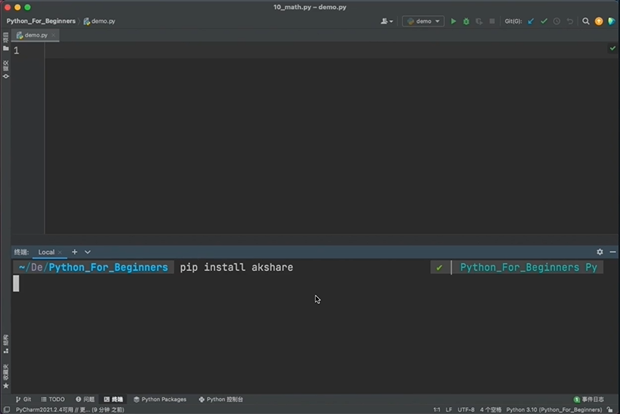Open Commit tool window from left sidebar

coord(6,70)
